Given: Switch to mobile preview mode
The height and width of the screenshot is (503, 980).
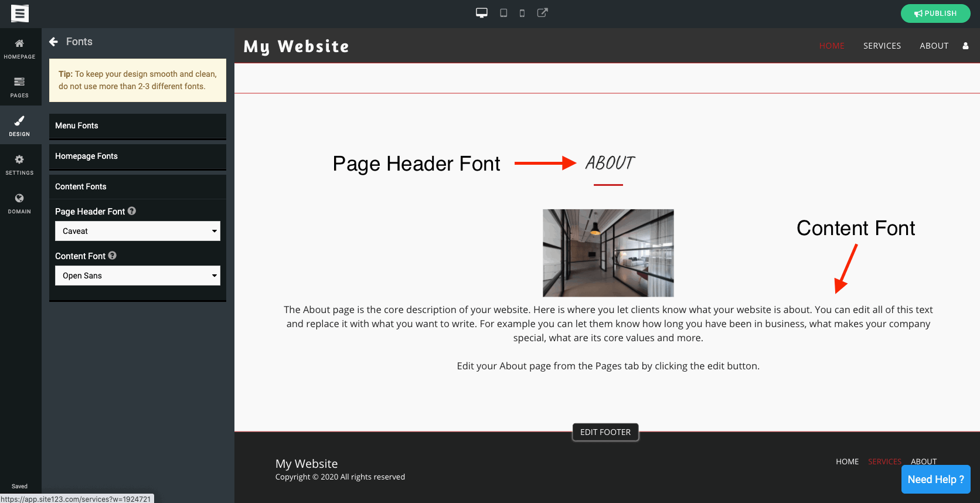Looking at the screenshot, I should [x=522, y=13].
